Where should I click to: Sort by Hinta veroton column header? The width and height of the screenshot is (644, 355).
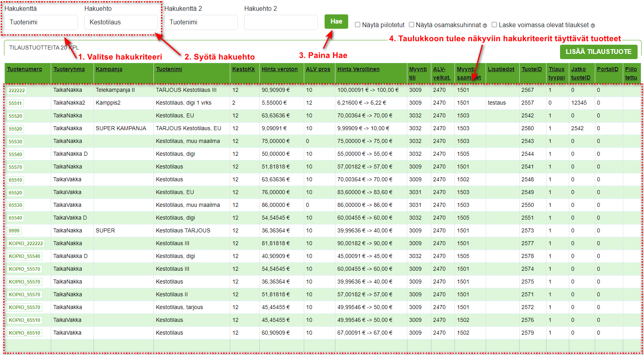[x=280, y=69]
